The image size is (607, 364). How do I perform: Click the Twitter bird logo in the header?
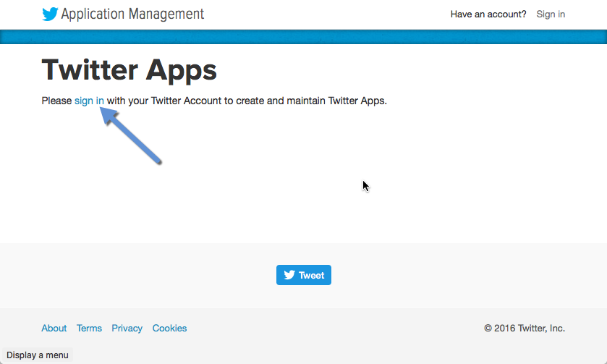(50, 14)
